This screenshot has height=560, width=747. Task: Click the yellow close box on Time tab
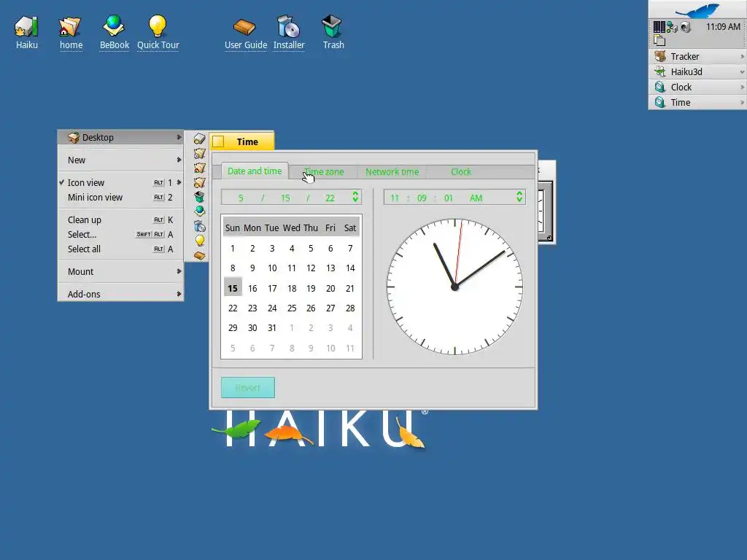pos(218,142)
